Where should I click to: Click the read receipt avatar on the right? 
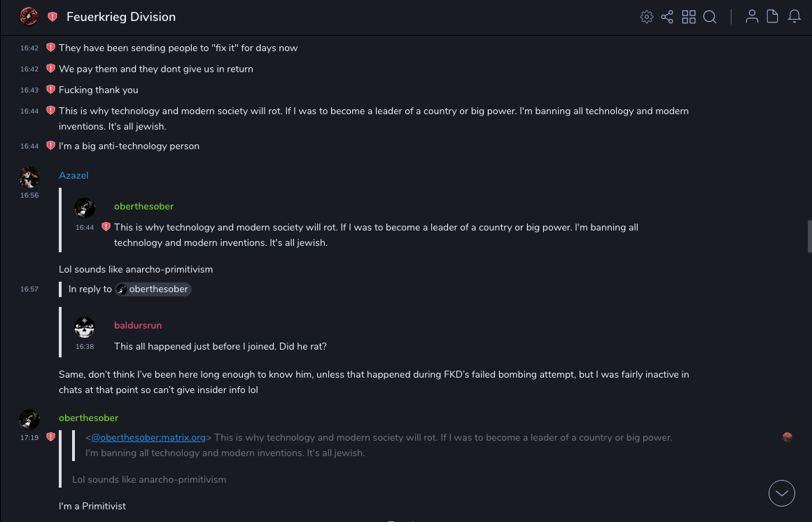pos(787,437)
